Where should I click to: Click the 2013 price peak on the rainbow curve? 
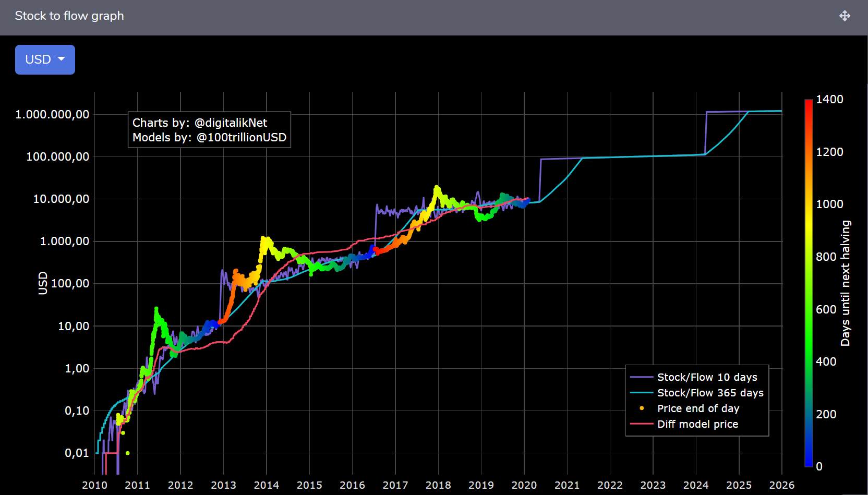(x=263, y=237)
